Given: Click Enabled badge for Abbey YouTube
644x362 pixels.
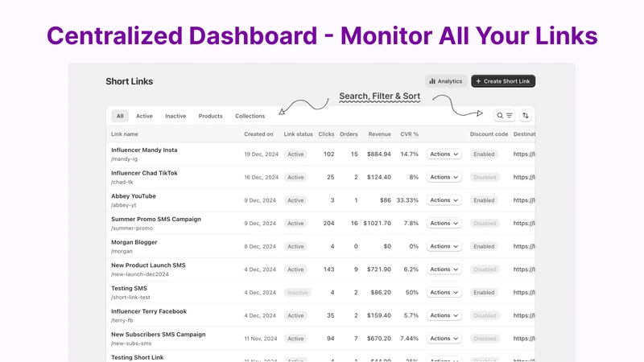Looking at the screenshot, I should click(484, 200).
